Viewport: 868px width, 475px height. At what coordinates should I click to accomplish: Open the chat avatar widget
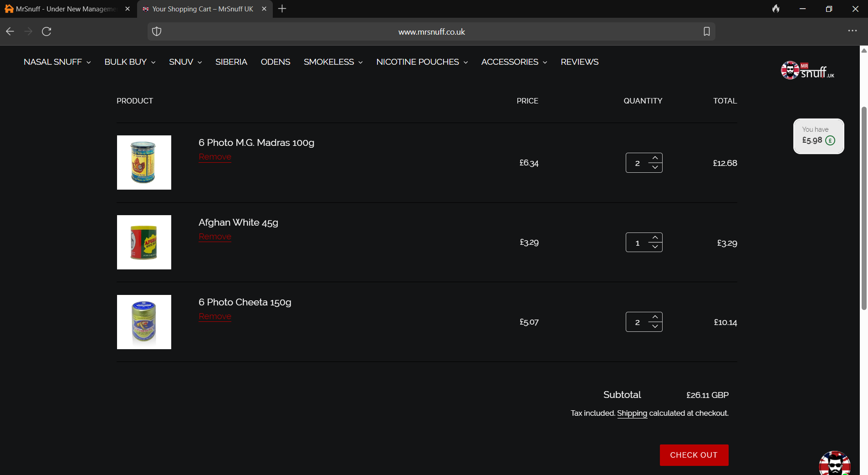click(x=835, y=464)
